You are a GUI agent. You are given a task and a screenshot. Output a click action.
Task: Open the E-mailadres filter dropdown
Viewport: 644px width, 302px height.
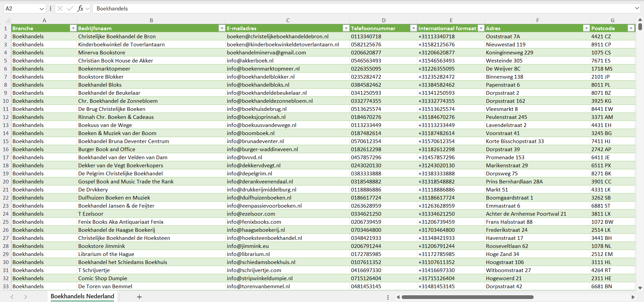point(346,28)
